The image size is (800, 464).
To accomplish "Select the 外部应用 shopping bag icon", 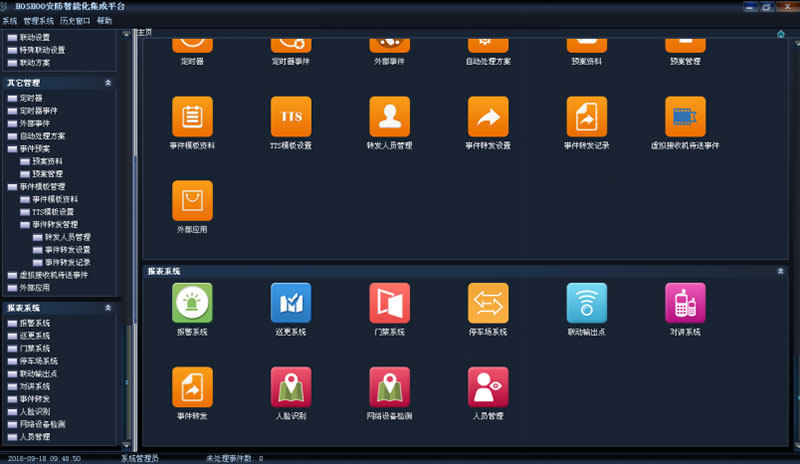I will [192, 201].
